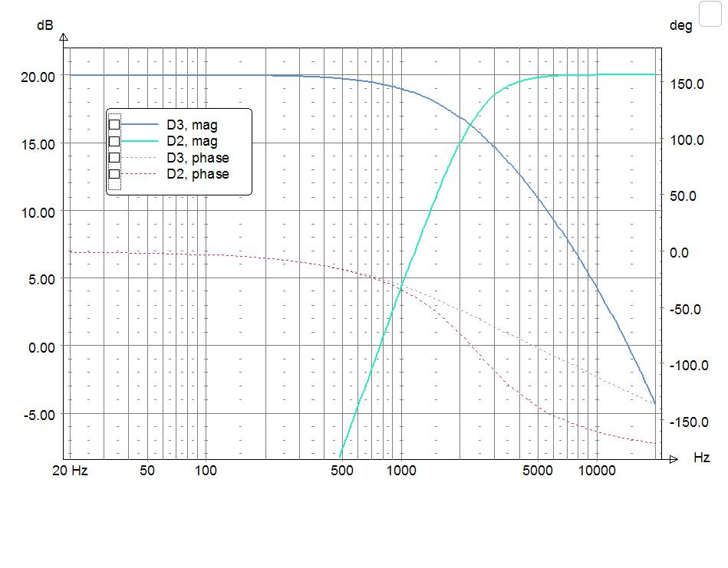
Task: Click the deg axis label
Action: 680,25
